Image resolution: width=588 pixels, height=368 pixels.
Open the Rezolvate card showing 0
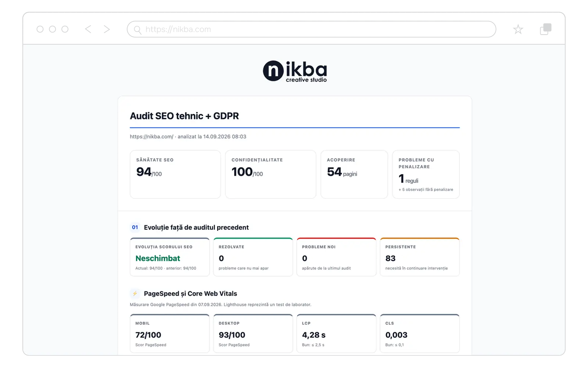pyautogui.click(x=253, y=257)
